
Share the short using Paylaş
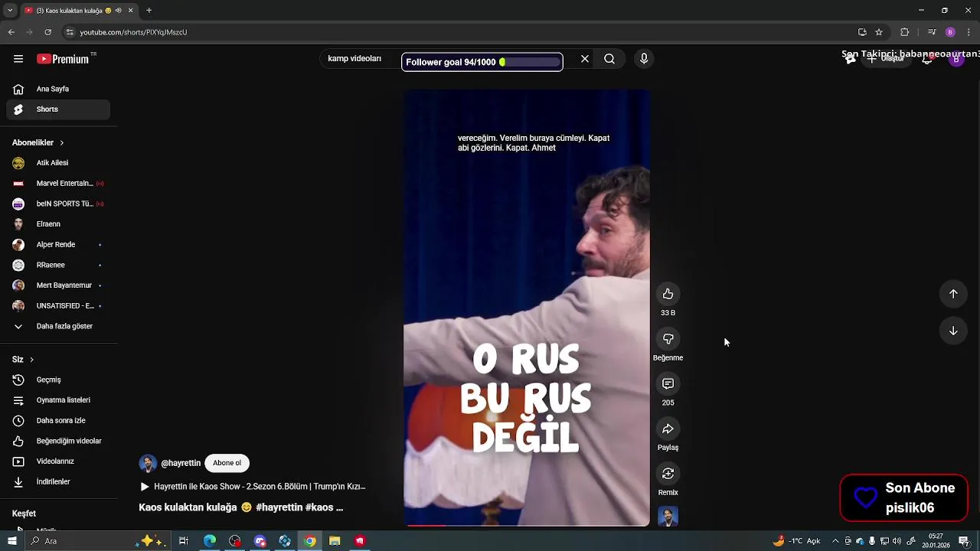pos(668,429)
